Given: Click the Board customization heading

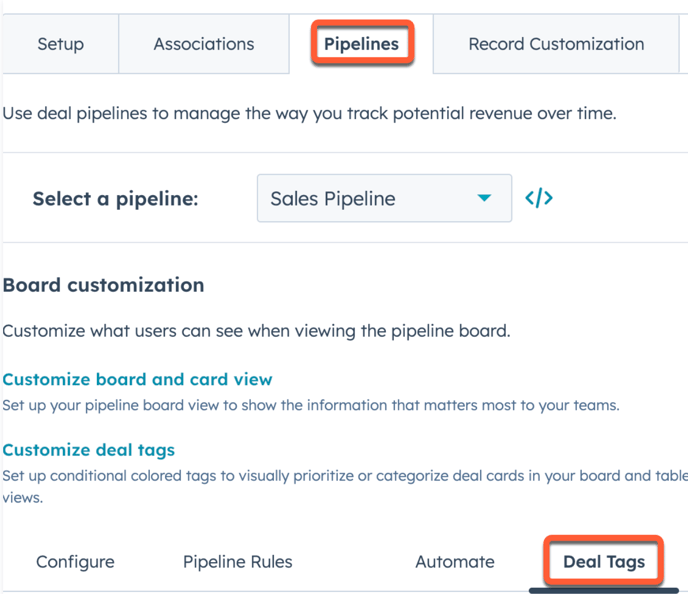Looking at the screenshot, I should (104, 285).
